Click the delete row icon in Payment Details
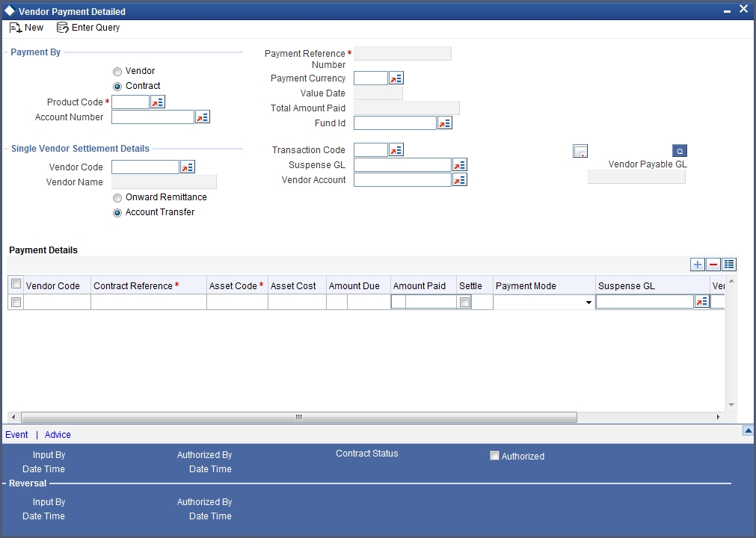 (713, 264)
